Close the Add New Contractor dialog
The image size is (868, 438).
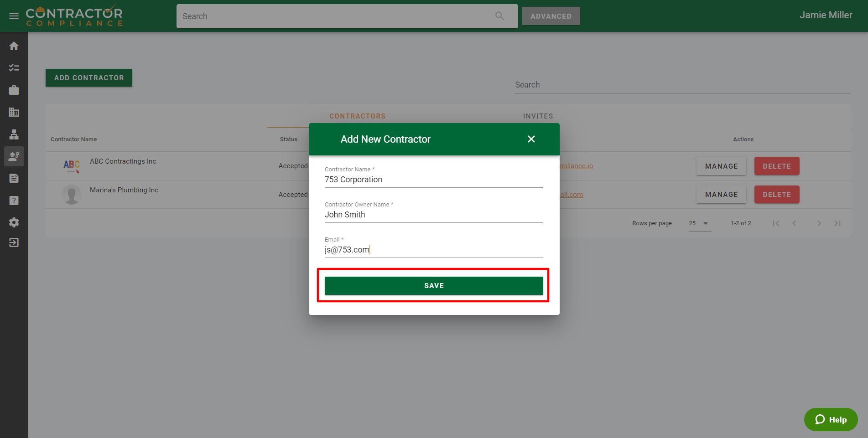click(531, 139)
